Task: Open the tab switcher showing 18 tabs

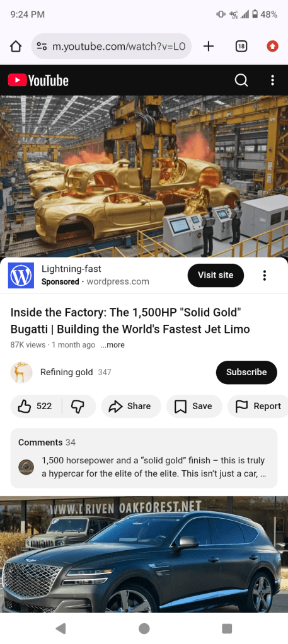Action: [x=241, y=47]
